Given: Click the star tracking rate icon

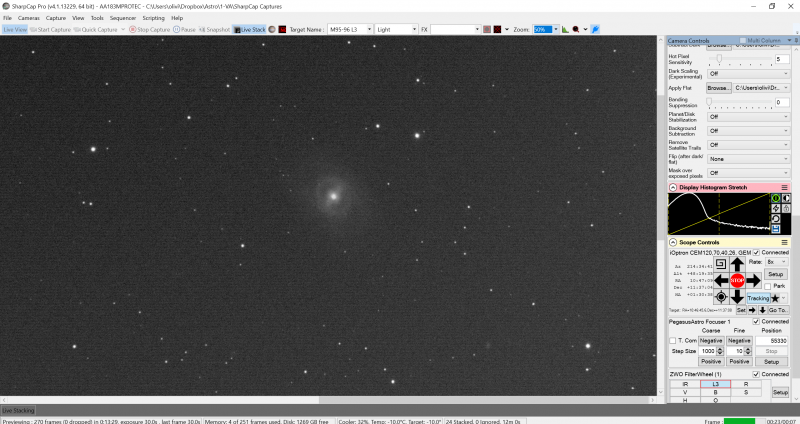Looking at the screenshot, I should (x=775, y=298).
